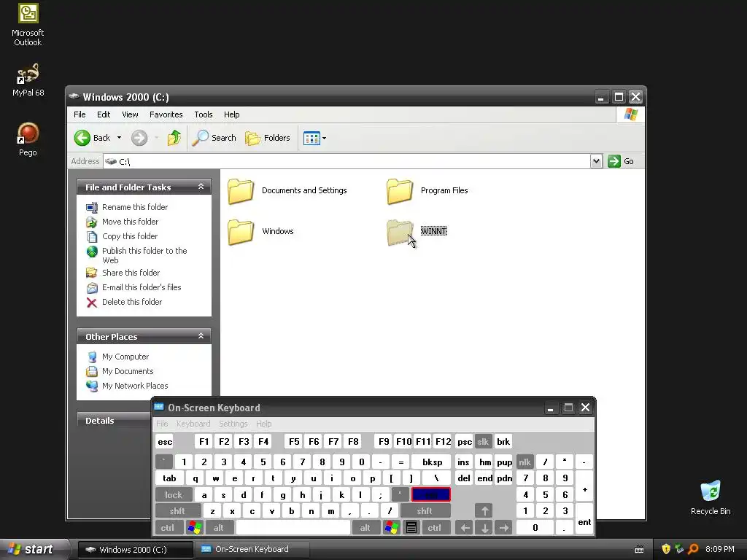Click the down arrow key

click(484, 528)
